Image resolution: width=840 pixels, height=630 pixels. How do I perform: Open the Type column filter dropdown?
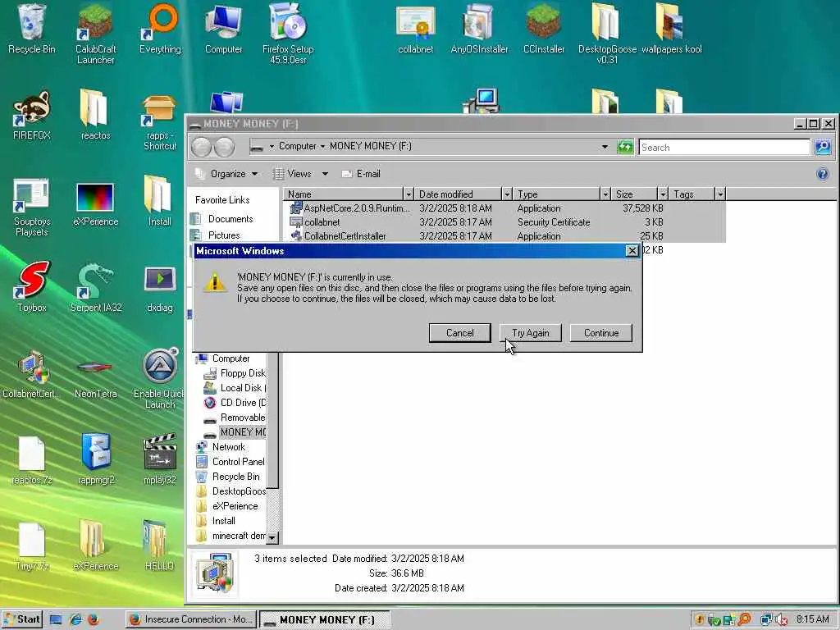tap(605, 194)
